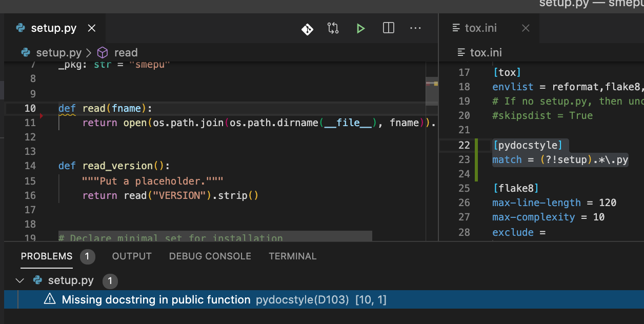Viewport: 644px width, 324px height.
Task: Select the setup.py editor tab
Action: (55, 28)
